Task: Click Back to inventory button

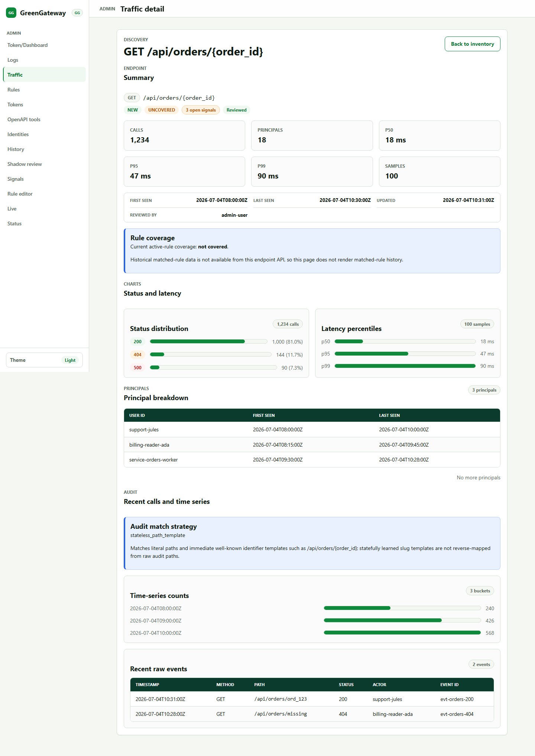Action: coord(472,44)
